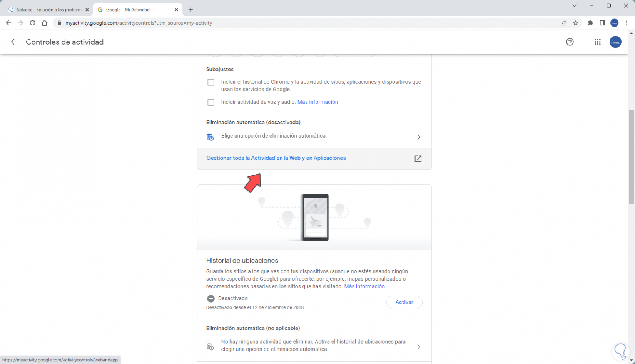Toggle the Chrome side panel
This screenshot has height=364, width=635.
pyautogui.click(x=602, y=23)
